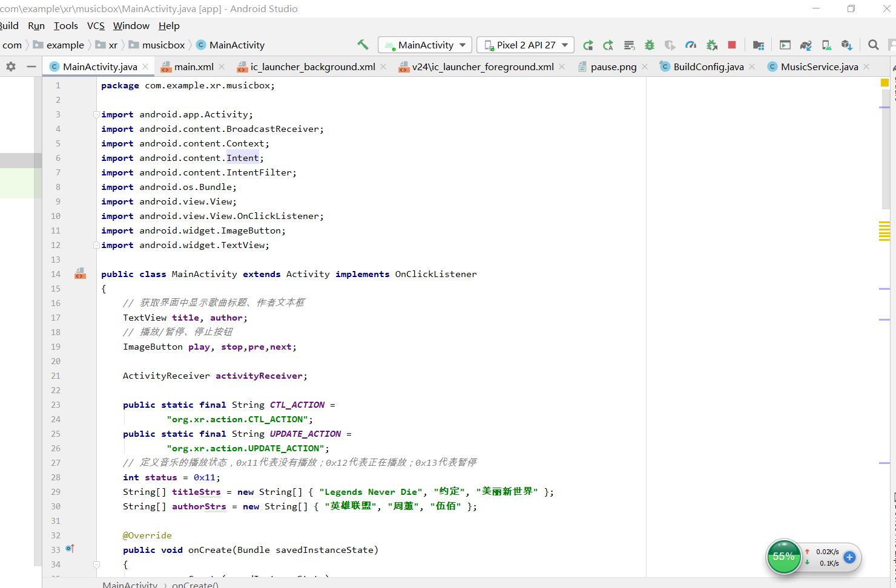Screen dimensions: 896x588
Task: Click Attach Debugger to Android Process icon
Action: coord(712,45)
